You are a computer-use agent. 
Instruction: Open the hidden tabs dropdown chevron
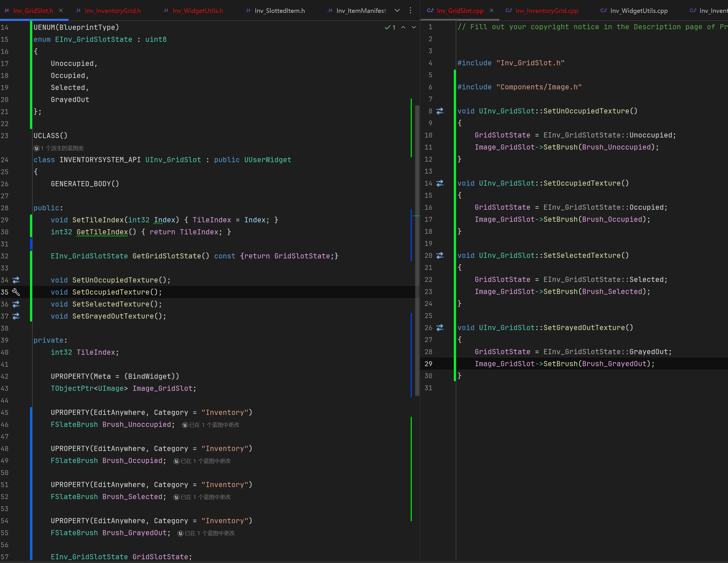click(397, 11)
